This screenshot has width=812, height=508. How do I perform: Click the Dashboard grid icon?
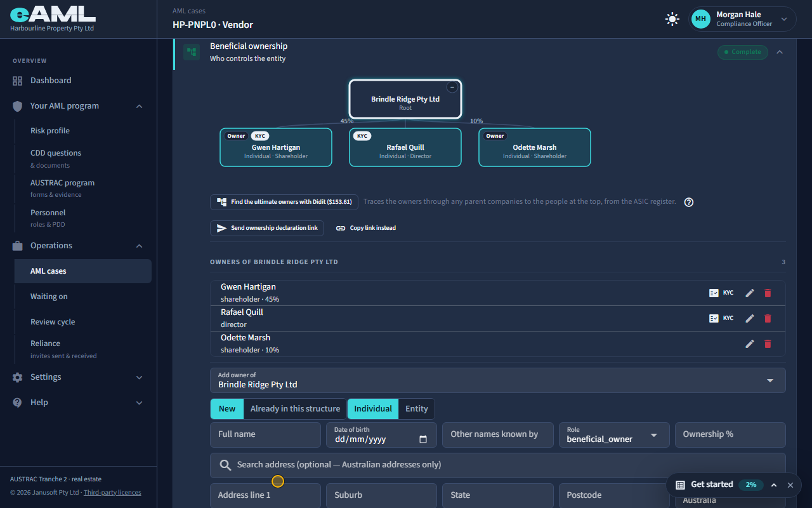point(17,81)
